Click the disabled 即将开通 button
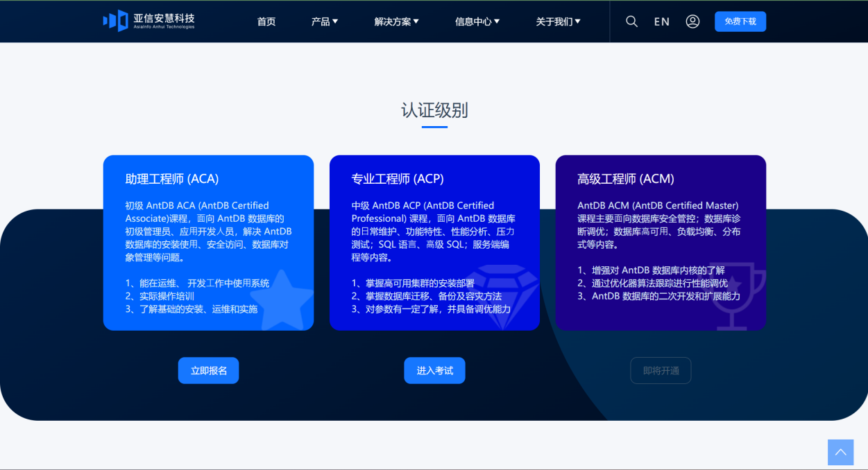This screenshot has height=470, width=868. 661,370
